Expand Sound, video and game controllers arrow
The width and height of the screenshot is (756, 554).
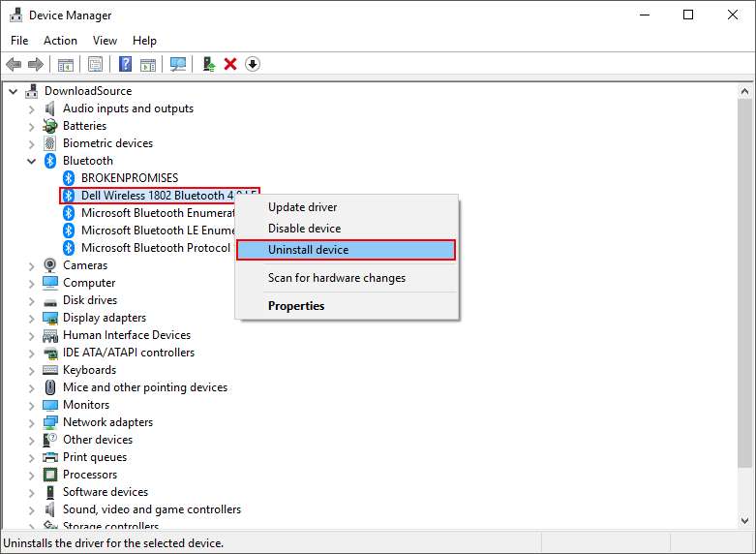32,510
